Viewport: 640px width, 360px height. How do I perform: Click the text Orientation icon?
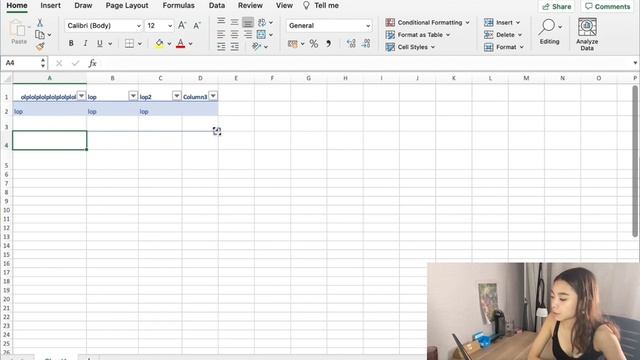256,47
